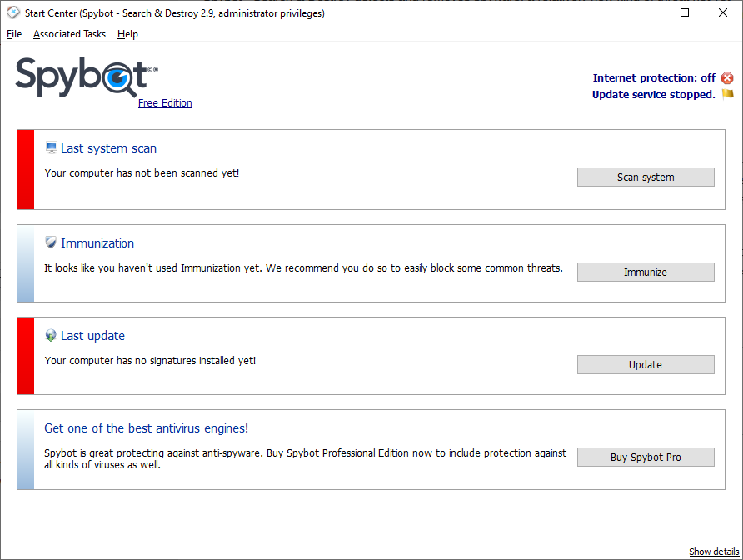The width and height of the screenshot is (743, 560).
Task: Start a scan with Scan system button
Action: 646,177
